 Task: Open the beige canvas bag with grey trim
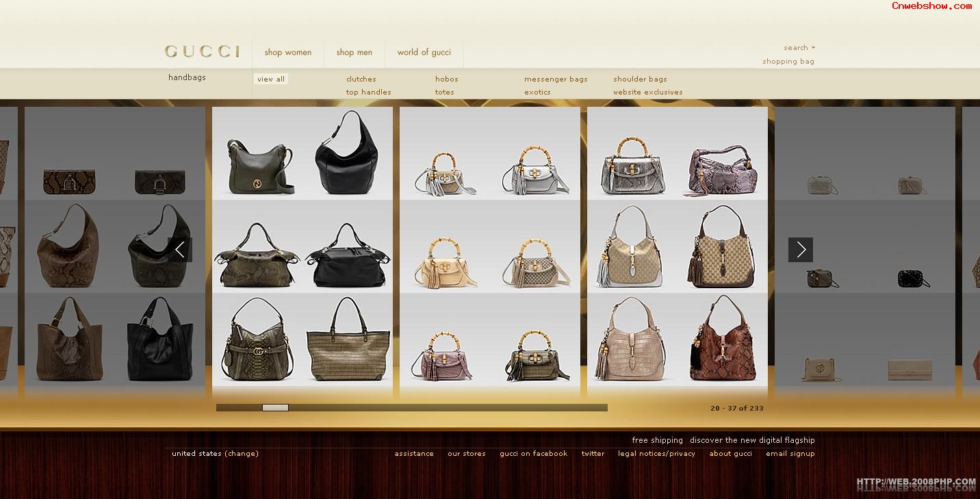[630, 246]
